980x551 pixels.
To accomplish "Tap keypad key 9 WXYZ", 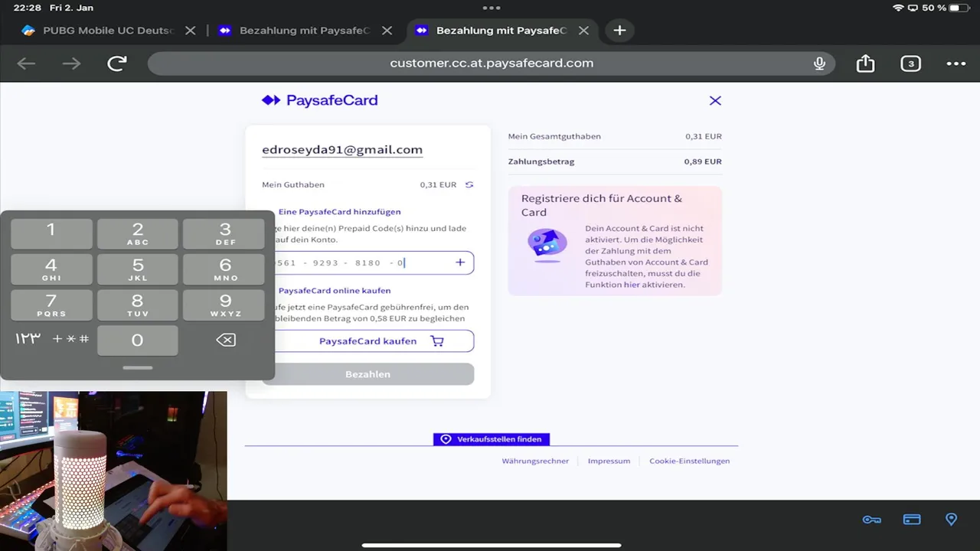I will pyautogui.click(x=225, y=305).
